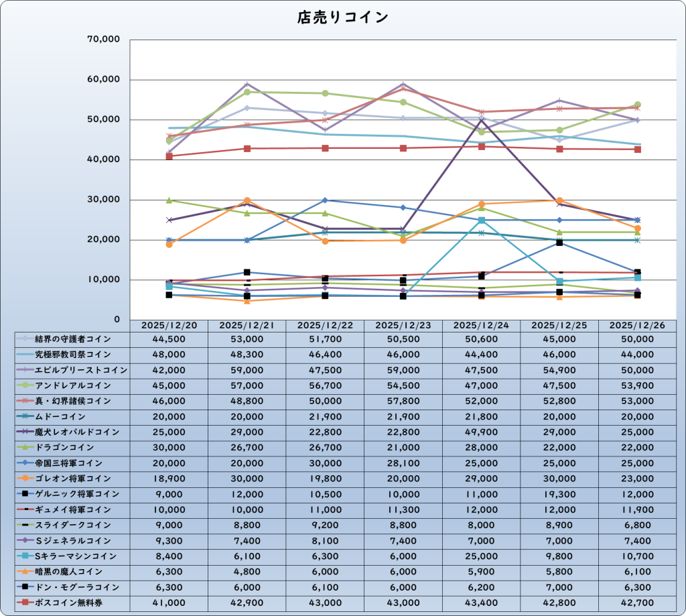Click the 70,000 label on the vertical axis

coord(103,40)
